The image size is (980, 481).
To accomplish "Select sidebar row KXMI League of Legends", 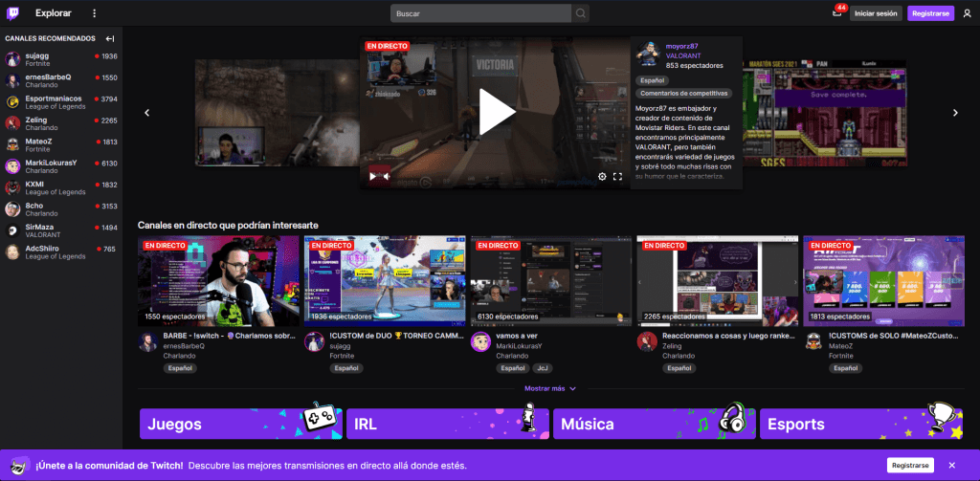I will tap(61, 187).
